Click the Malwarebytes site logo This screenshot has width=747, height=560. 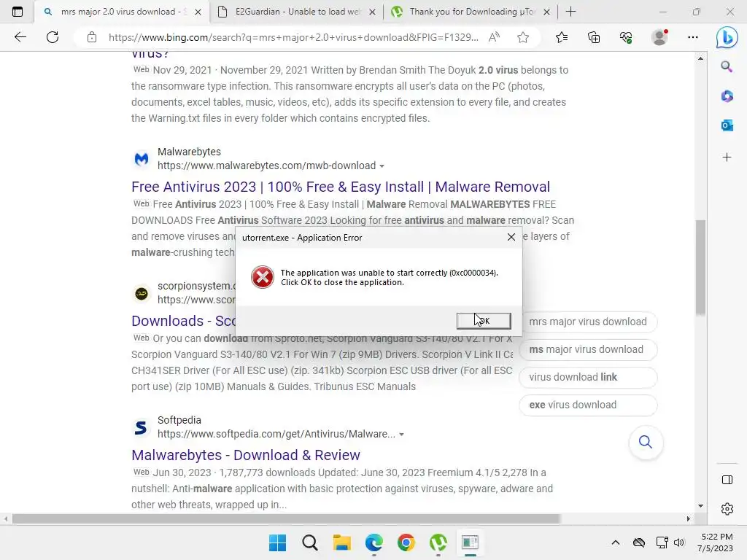(x=142, y=159)
